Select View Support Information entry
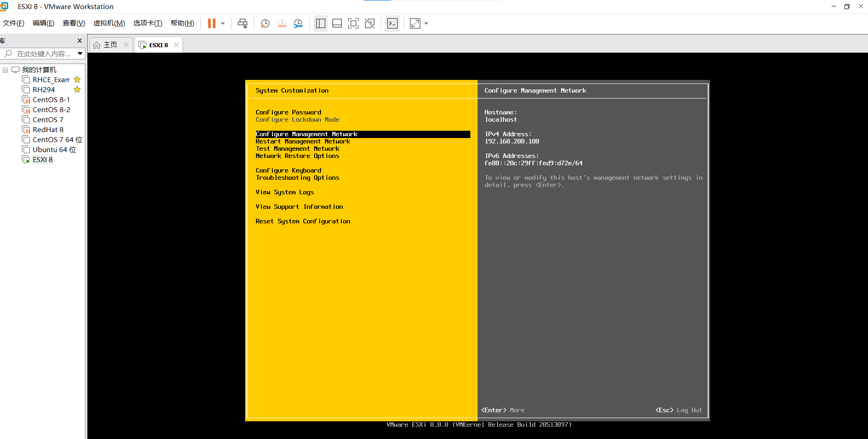The image size is (868, 439). pos(299,207)
